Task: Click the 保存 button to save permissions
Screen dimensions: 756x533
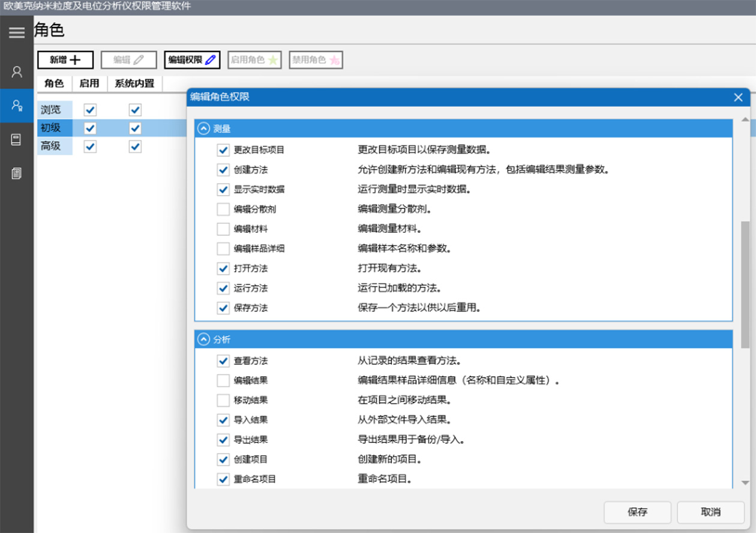Action: (x=637, y=512)
